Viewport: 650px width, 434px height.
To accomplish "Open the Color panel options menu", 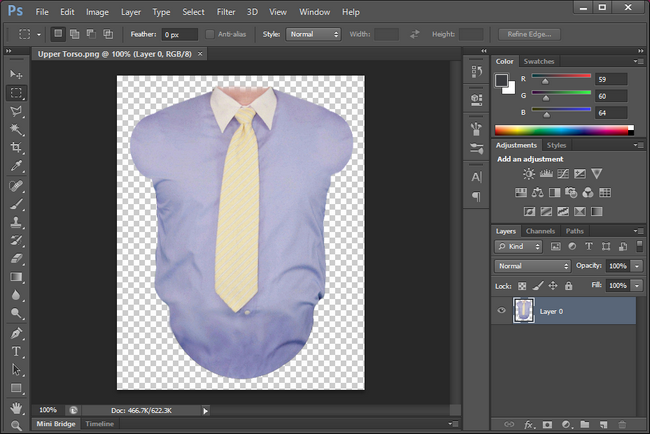I will click(638, 61).
